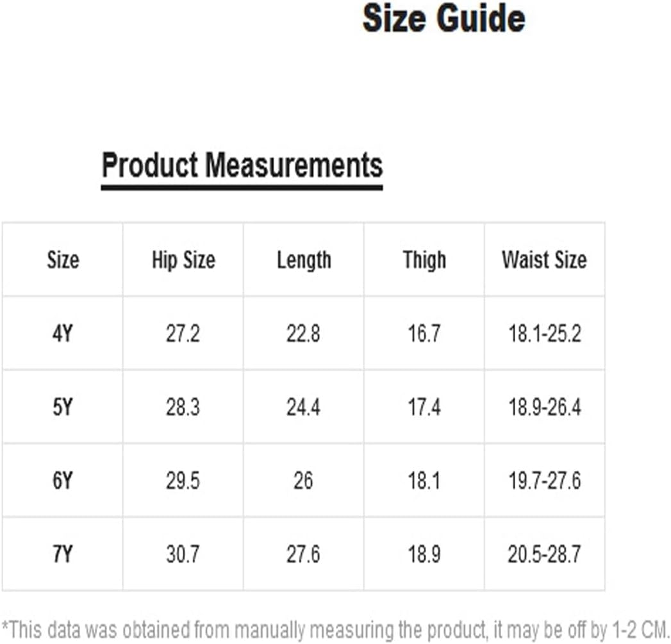Click hip size value 27.2
The image size is (671, 644).
click(x=183, y=333)
